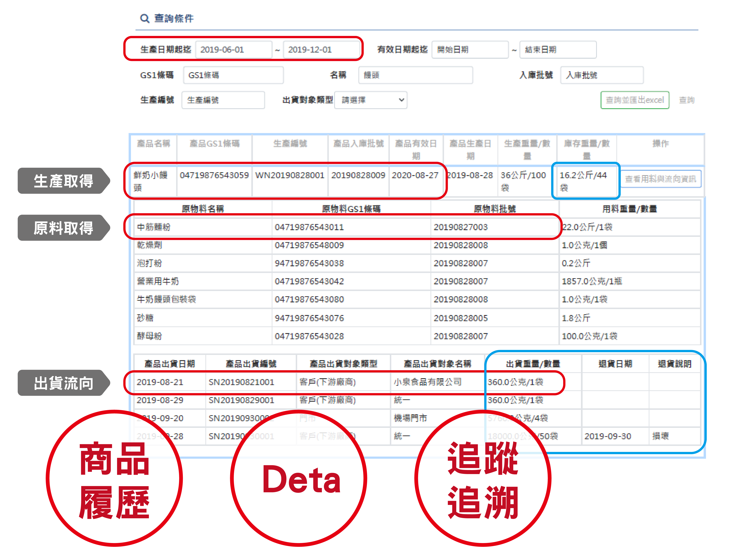Click the 查詢並匯出excel button
Screen dimensions: 730x560
[635, 100]
